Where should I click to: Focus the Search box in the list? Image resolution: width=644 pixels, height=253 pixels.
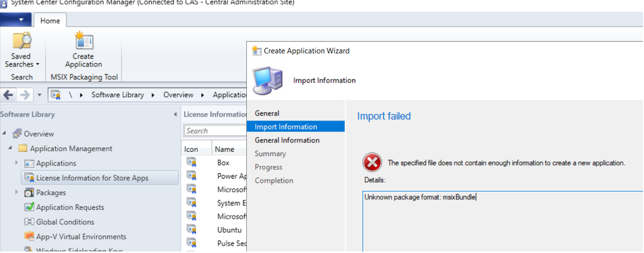(215, 131)
